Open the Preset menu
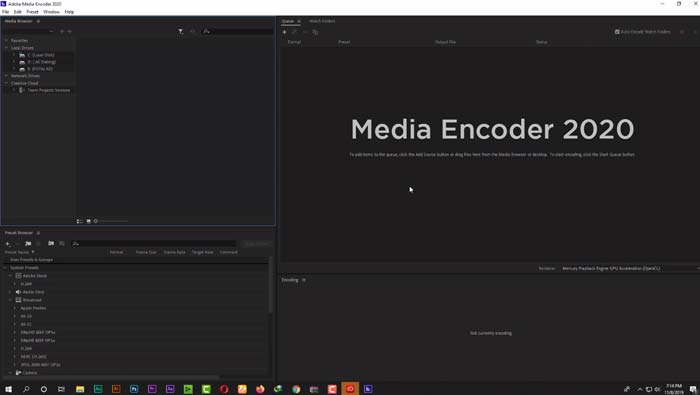The image size is (700, 395). 32,12
